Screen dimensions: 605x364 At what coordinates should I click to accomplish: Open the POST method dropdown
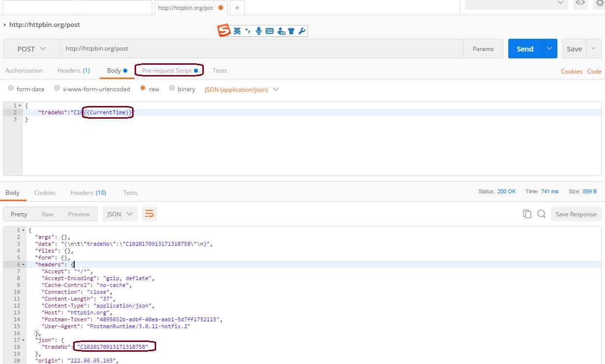click(31, 49)
